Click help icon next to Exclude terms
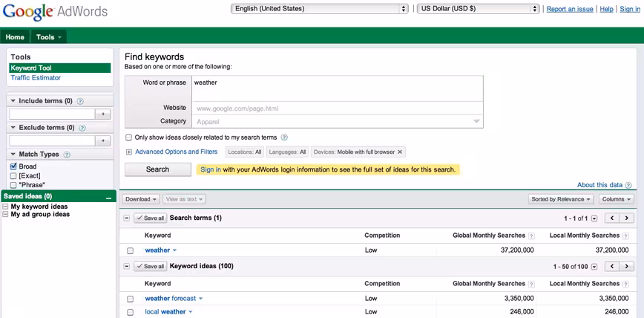Image resolution: width=644 pixels, height=318 pixels. pos(82,128)
